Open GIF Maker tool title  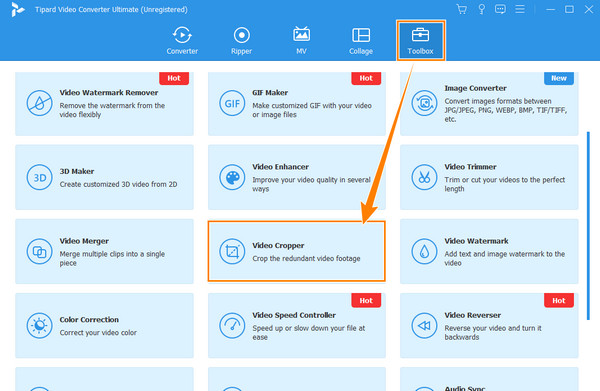click(270, 93)
